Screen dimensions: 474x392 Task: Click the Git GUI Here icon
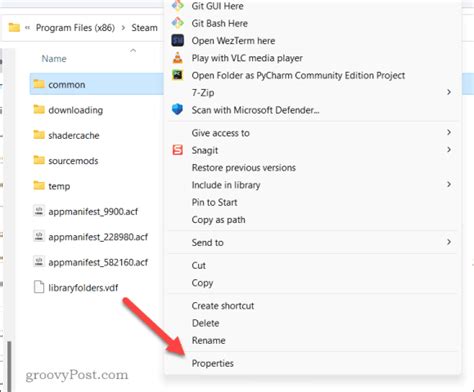point(177,5)
